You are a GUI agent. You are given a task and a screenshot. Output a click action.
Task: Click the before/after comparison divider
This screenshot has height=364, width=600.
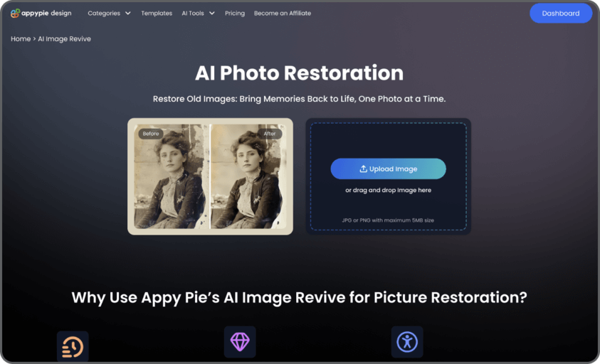coord(210,176)
